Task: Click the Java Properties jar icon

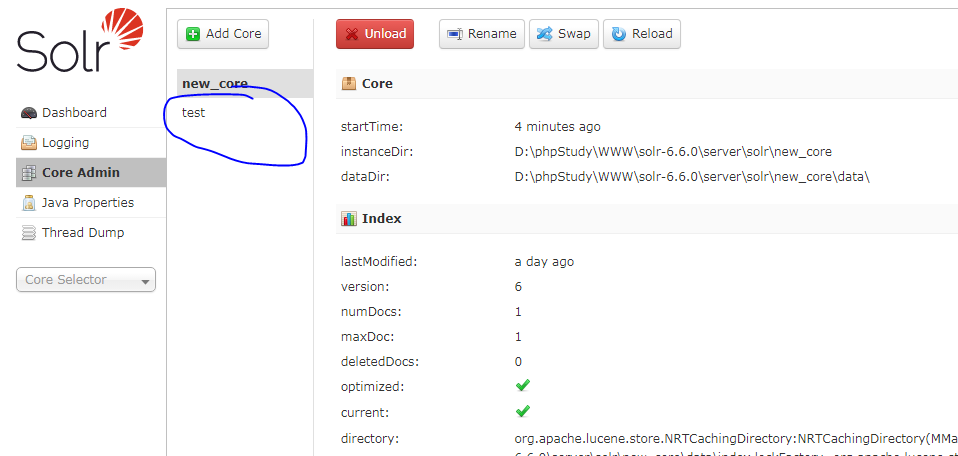Action: pyautogui.click(x=29, y=203)
